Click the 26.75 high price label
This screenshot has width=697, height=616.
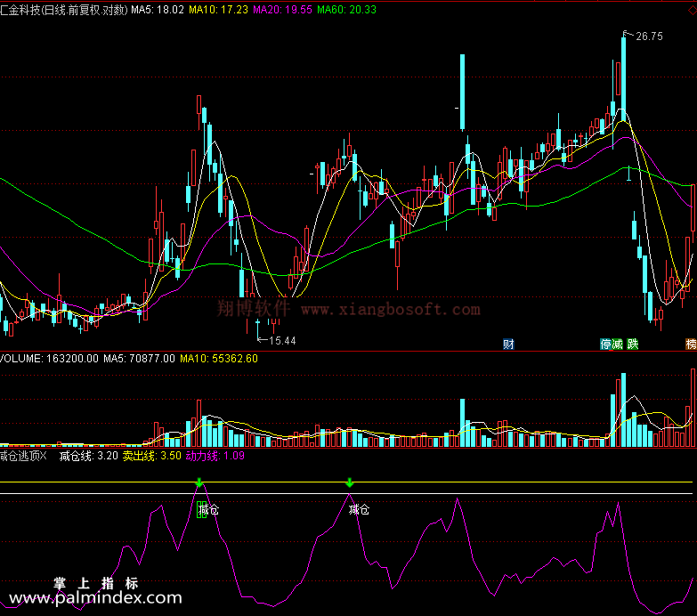point(649,36)
